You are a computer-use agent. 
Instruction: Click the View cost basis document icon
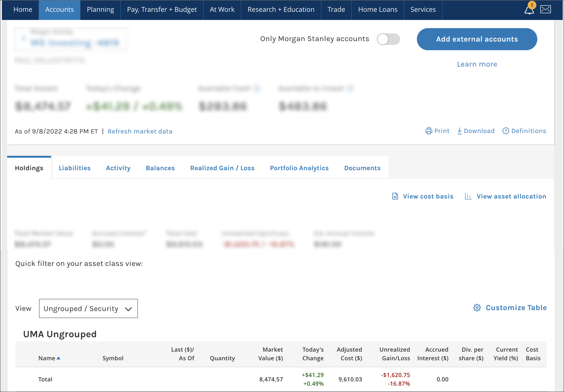click(395, 196)
